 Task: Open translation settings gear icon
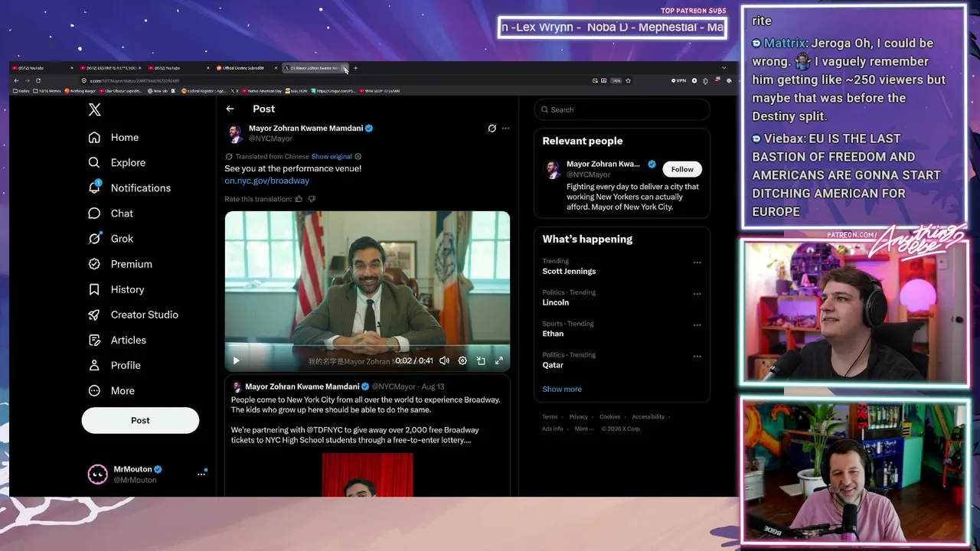pos(358,157)
